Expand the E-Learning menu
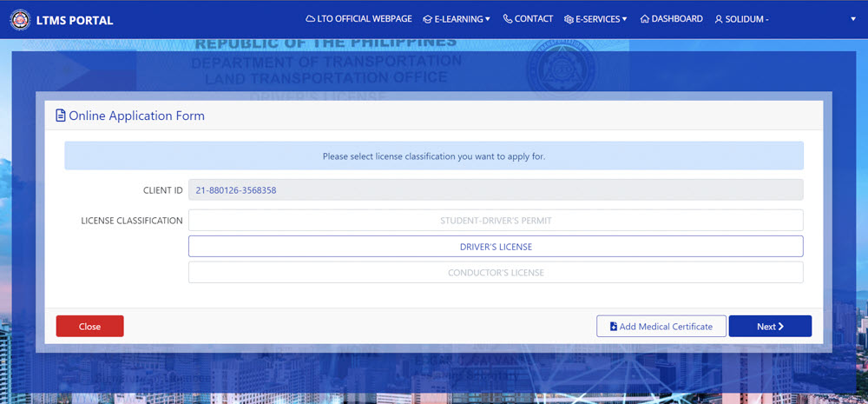The image size is (868, 404). [457, 19]
